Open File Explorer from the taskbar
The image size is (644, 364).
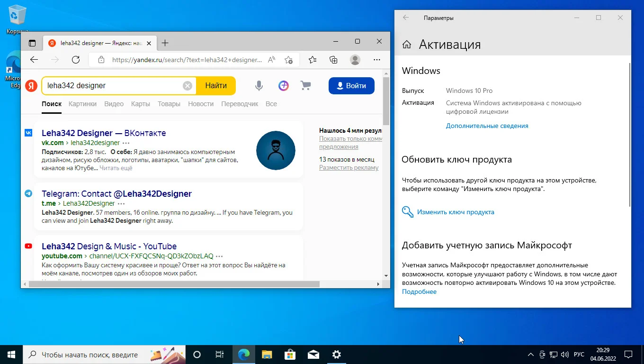tap(267, 355)
